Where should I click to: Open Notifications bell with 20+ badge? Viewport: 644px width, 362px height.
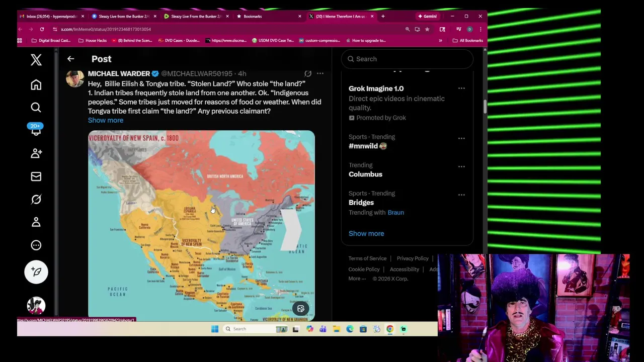coord(36,129)
